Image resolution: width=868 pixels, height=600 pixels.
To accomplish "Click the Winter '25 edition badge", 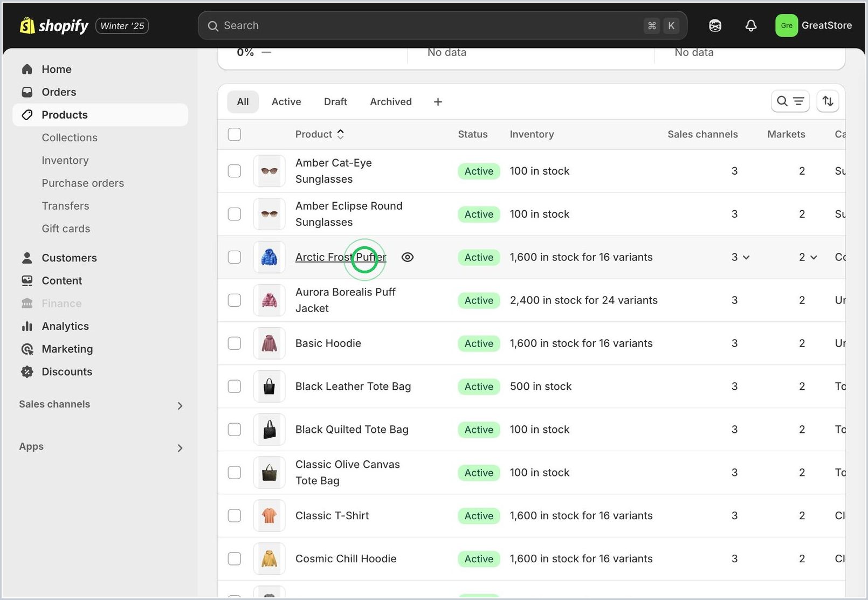I will click(122, 26).
